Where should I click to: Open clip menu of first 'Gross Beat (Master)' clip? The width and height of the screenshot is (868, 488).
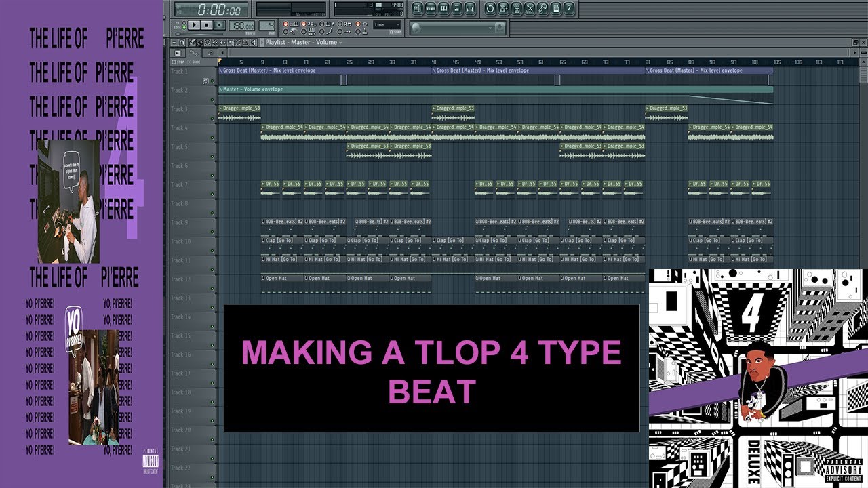pyautogui.click(x=220, y=70)
